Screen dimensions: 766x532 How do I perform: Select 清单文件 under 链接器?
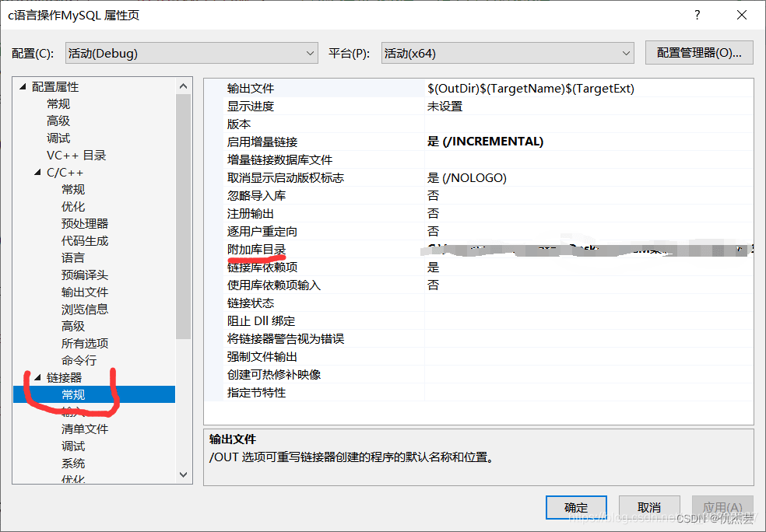[85, 429]
